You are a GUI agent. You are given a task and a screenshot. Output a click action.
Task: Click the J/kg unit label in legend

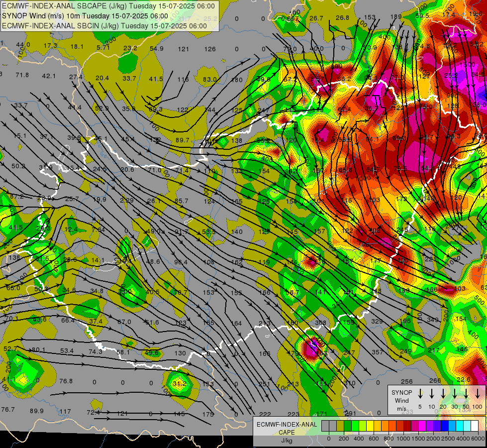click(x=287, y=441)
